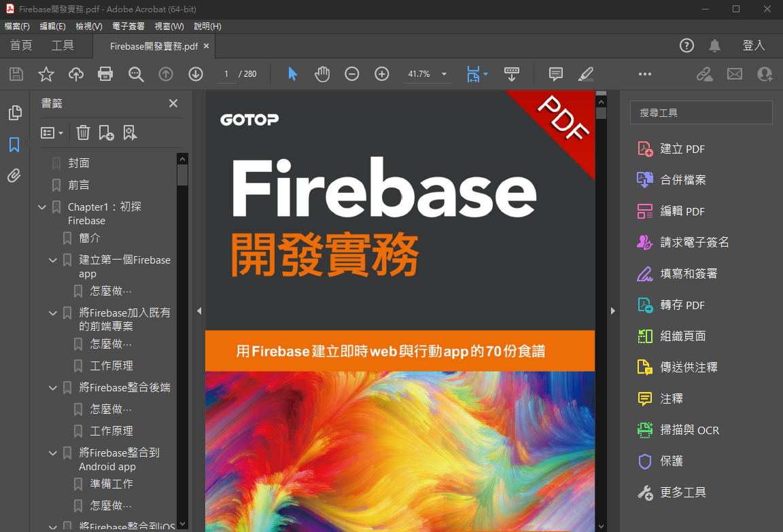Open the 視窗(W) menu

click(169, 26)
